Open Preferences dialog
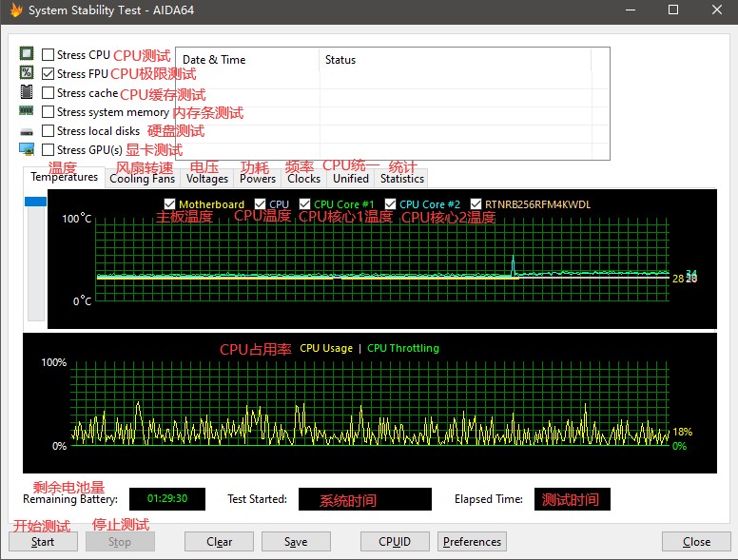Image resolution: width=738 pixels, height=560 pixels. click(472, 542)
